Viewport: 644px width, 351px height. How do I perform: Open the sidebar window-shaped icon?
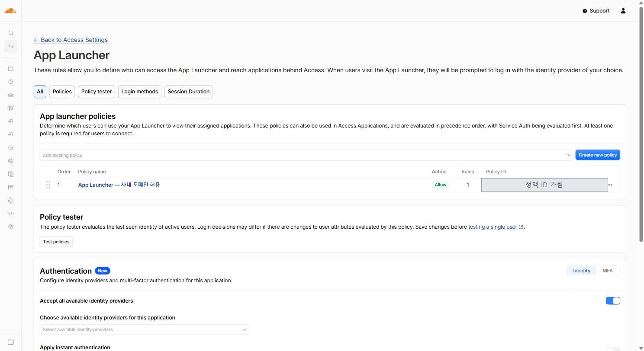[x=11, y=69]
